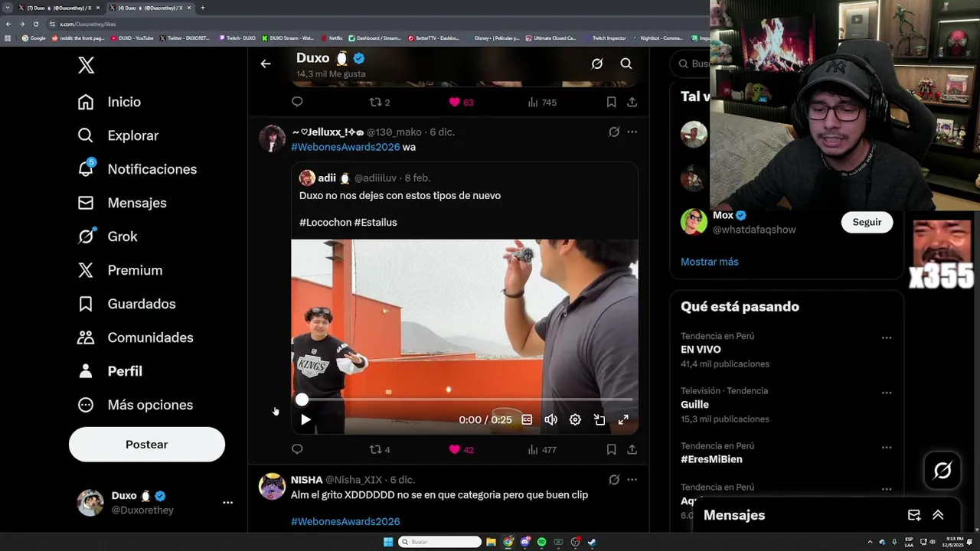Expand Más opciones menu

point(135,405)
